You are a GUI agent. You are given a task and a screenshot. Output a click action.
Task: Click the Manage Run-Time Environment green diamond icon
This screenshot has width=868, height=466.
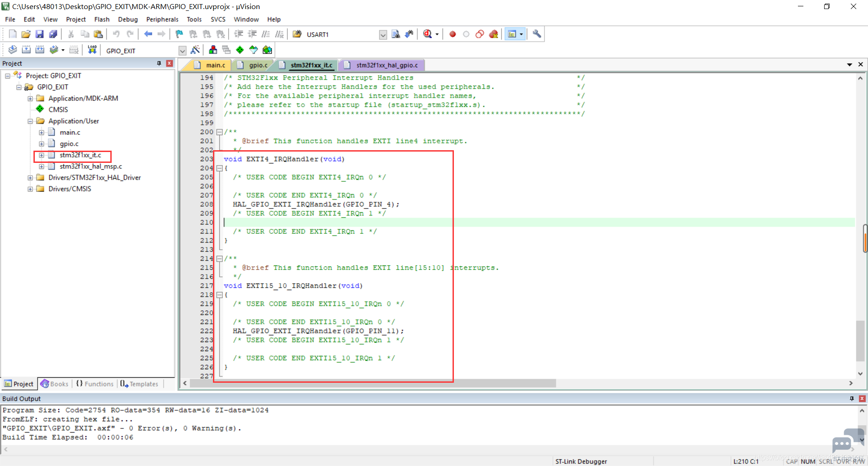240,50
